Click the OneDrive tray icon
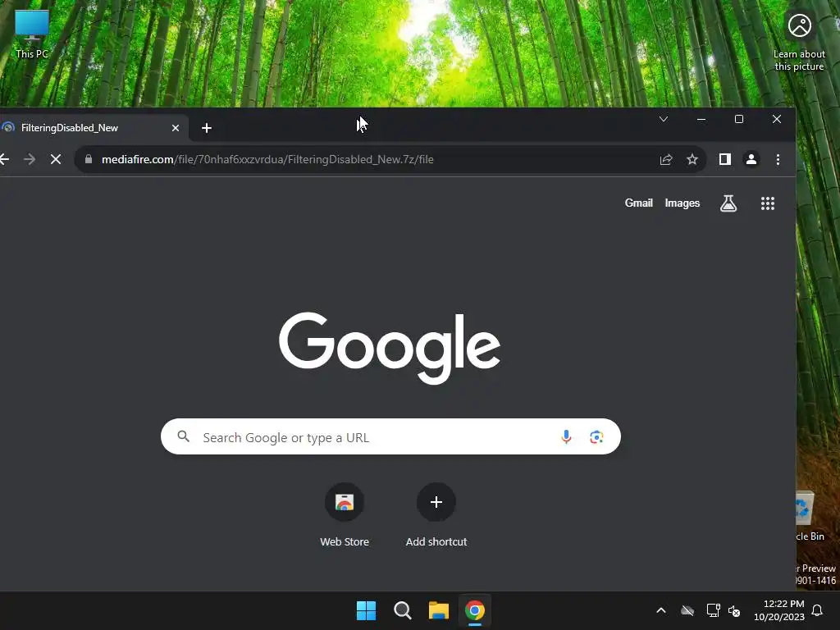The height and width of the screenshot is (630, 840). point(687,610)
